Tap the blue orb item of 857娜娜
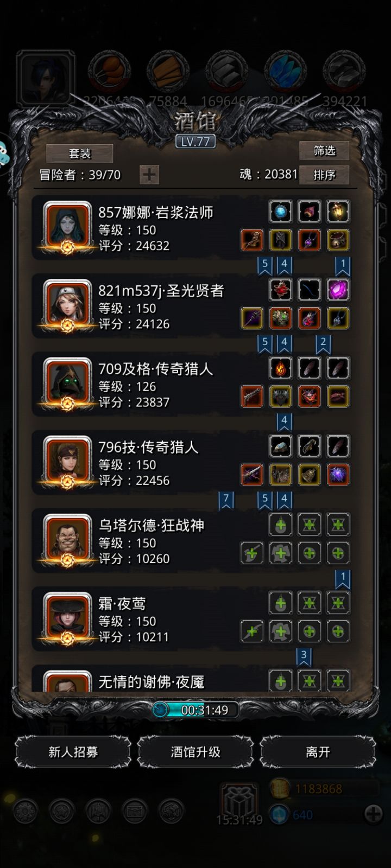Screen dimensions: 391x868 click(x=281, y=212)
